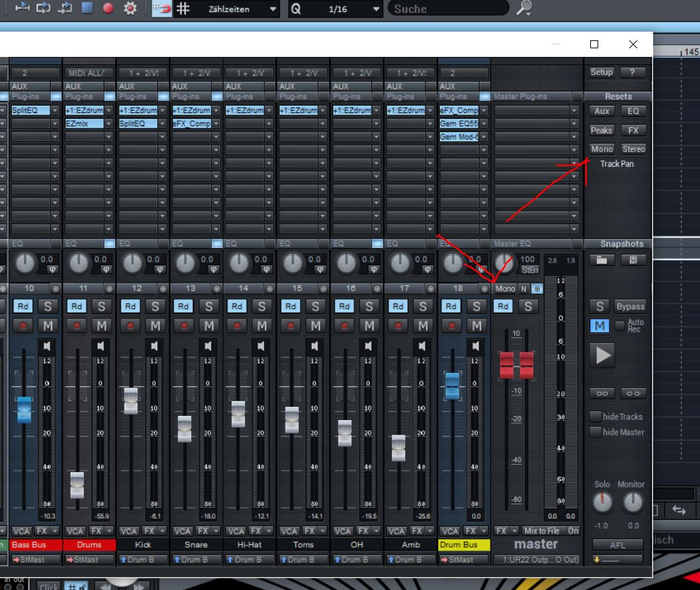Click the unlink chain icon beside link
The image size is (700, 590).
coord(633,394)
